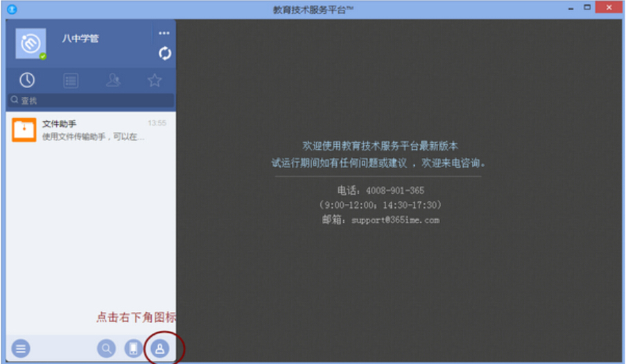
Task: Open the three-dots more options menu
Action: coord(164,33)
